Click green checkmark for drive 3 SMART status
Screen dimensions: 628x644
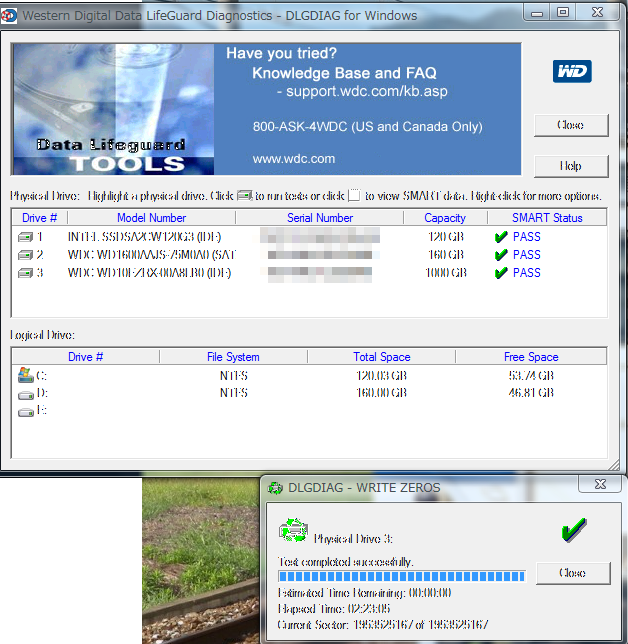click(x=501, y=273)
